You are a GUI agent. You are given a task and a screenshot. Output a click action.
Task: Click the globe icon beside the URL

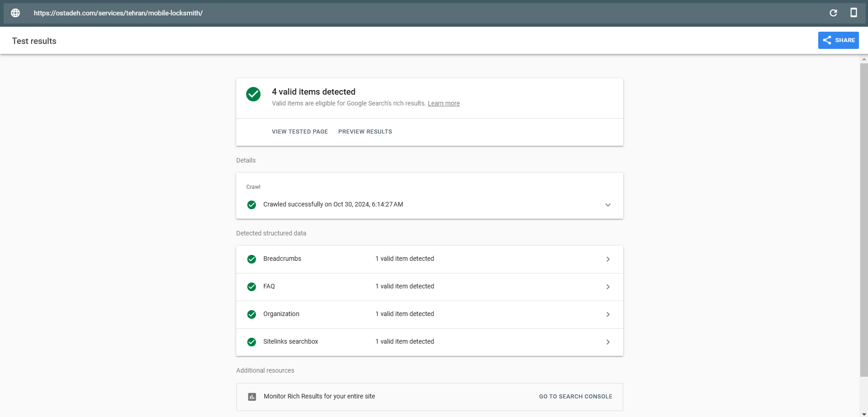[15, 13]
